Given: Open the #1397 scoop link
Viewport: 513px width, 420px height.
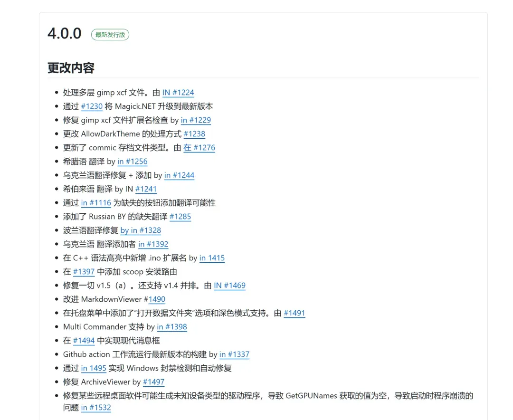Looking at the screenshot, I should pyautogui.click(x=84, y=272).
